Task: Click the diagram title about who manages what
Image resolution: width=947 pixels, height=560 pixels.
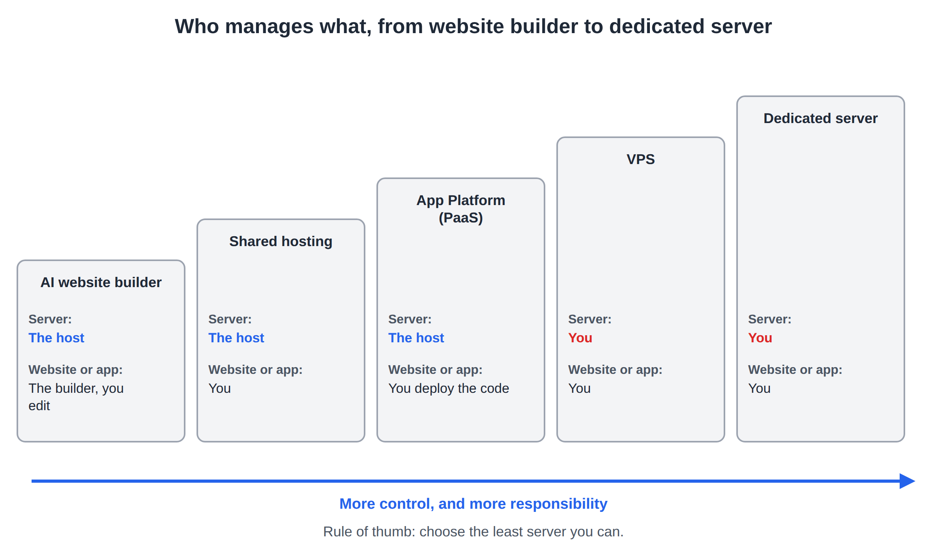Action: pos(473,26)
